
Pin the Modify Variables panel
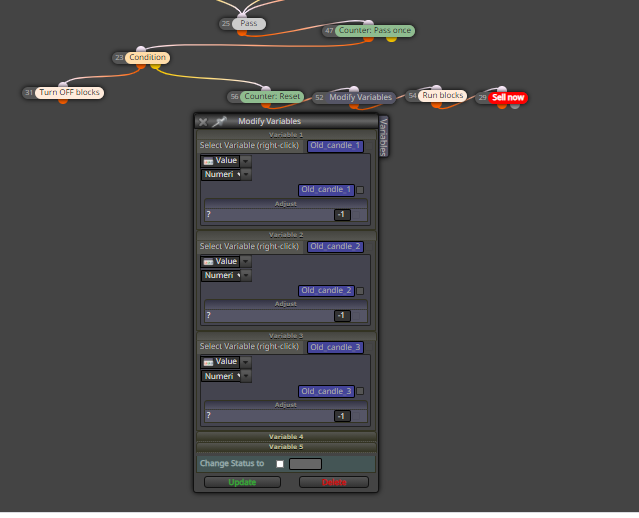click(219, 121)
